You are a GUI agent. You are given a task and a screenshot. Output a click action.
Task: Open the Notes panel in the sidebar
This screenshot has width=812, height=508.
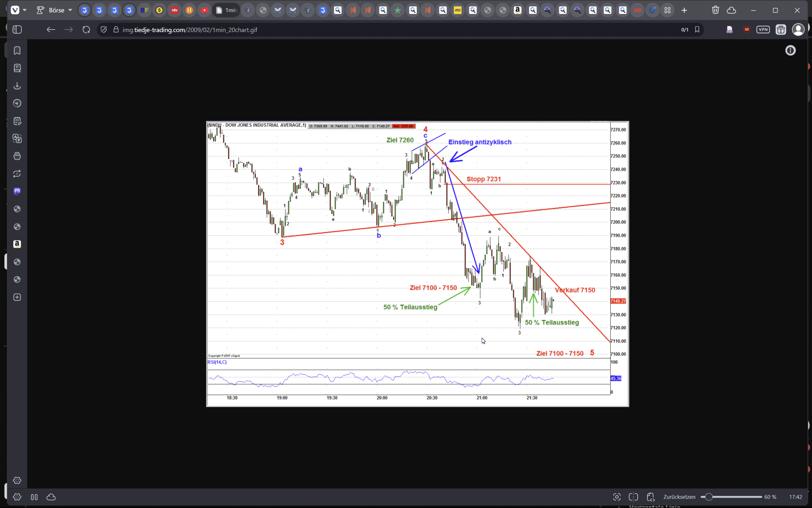17,121
